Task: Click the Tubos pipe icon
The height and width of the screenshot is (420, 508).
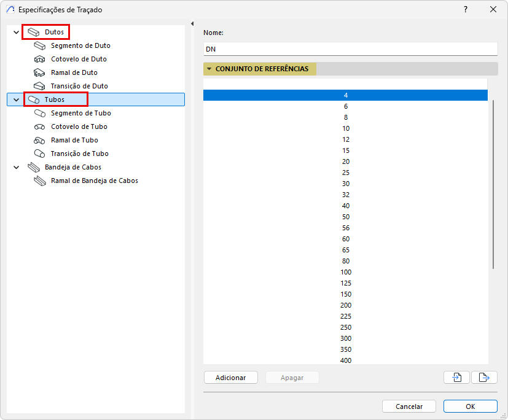Action: (x=34, y=99)
